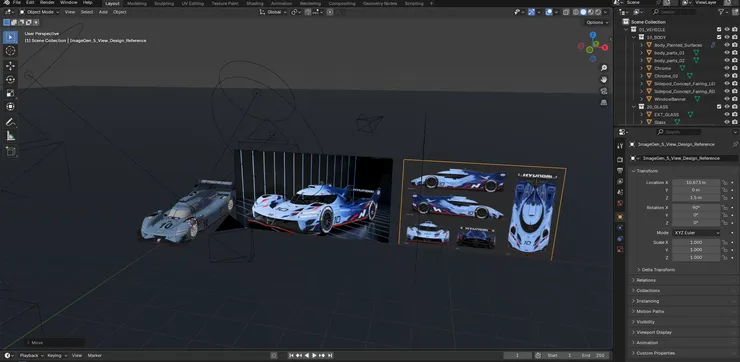Screen dimensions: 740x362
Task: Select the Add Cube tool
Action: 10,152
